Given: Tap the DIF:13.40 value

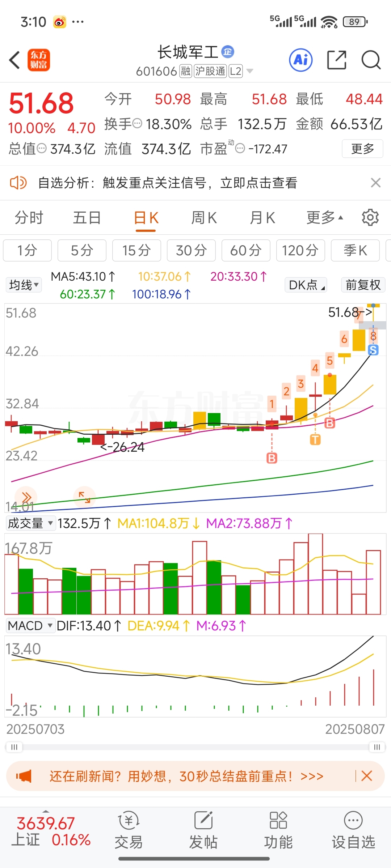Looking at the screenshot, I should 89,626.
